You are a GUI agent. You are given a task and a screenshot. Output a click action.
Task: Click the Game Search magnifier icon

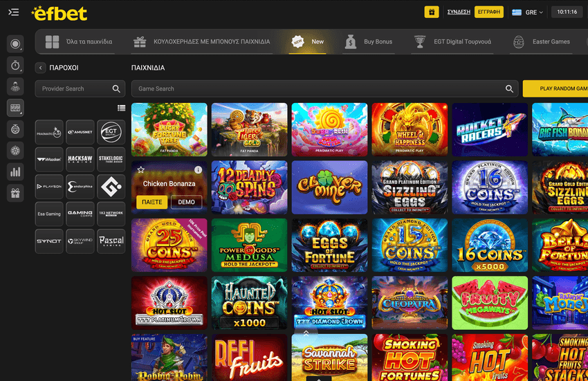point(509,89)
